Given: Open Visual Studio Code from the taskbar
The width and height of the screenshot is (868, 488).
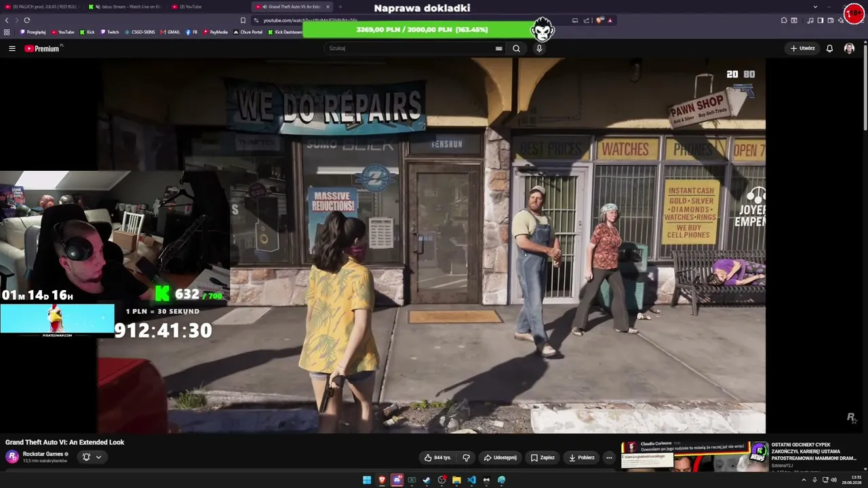Looking at the screenshot, I should pyautogui.click(x=471, y=480).
